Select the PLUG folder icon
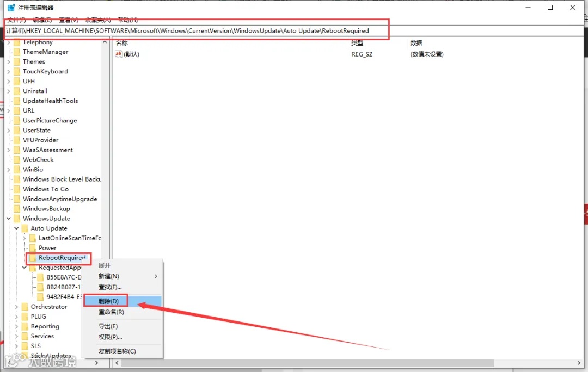 (x=24, y=317)
